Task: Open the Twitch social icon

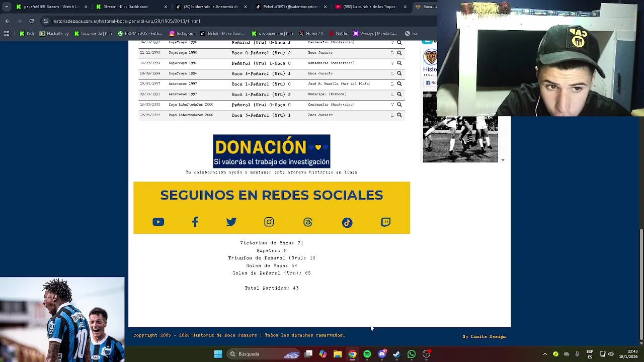Action: click(386, 222)
